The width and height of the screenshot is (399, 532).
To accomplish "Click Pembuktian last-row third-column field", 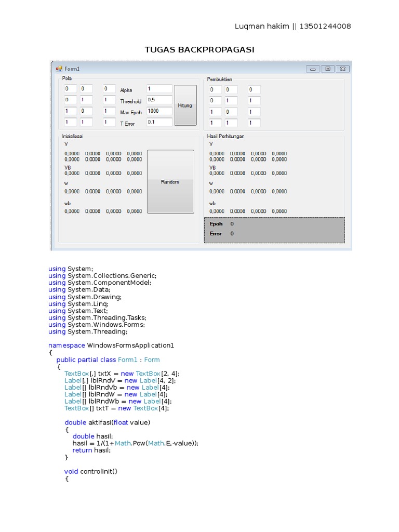I will pos(254,123).
